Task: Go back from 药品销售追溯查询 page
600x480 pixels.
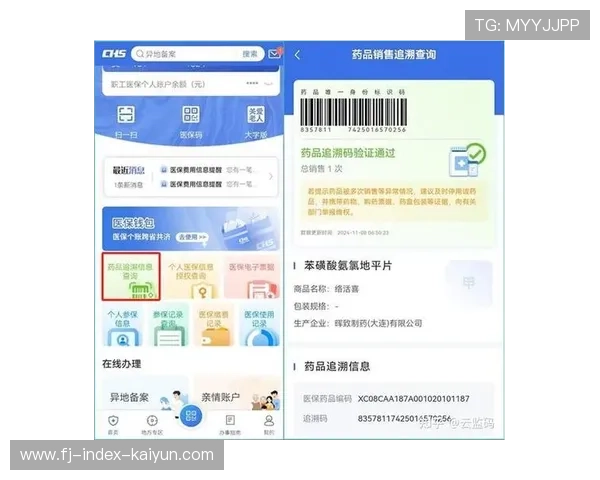Action: pos(298,55)
